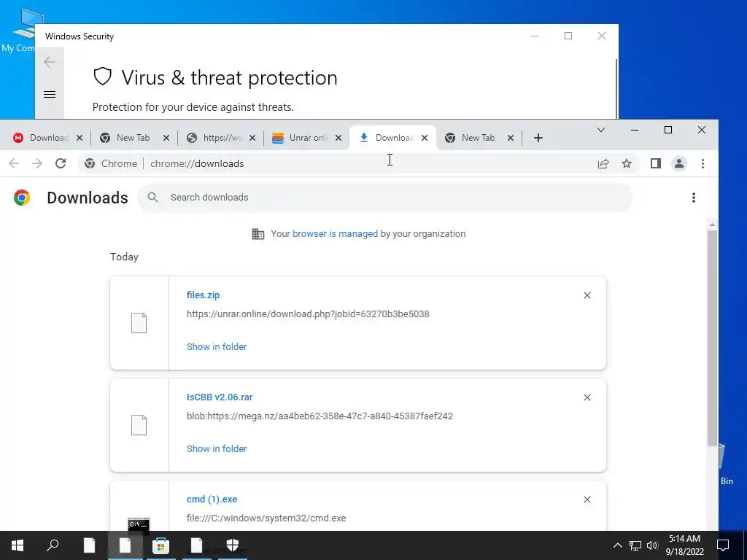The width and height of the screenshot is (747, 560).
Task: Click the search magnifier in downloads search
Action: click(152, 197)
